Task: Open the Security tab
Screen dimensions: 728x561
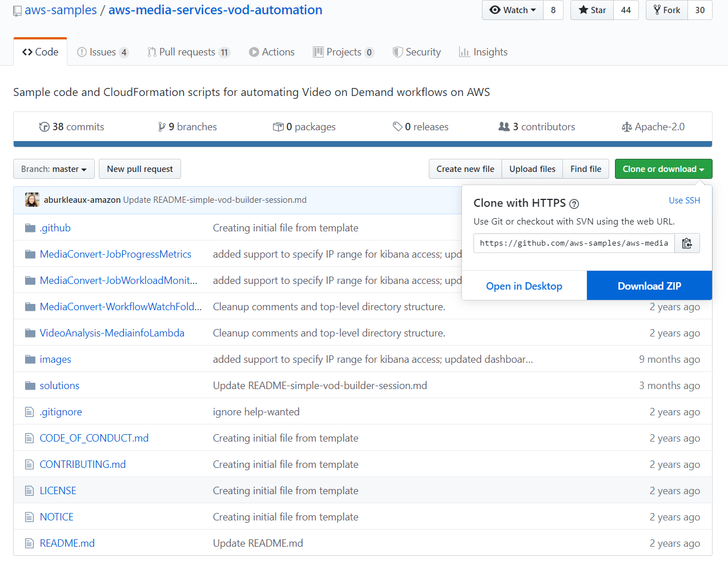Action: pos(417,52)
